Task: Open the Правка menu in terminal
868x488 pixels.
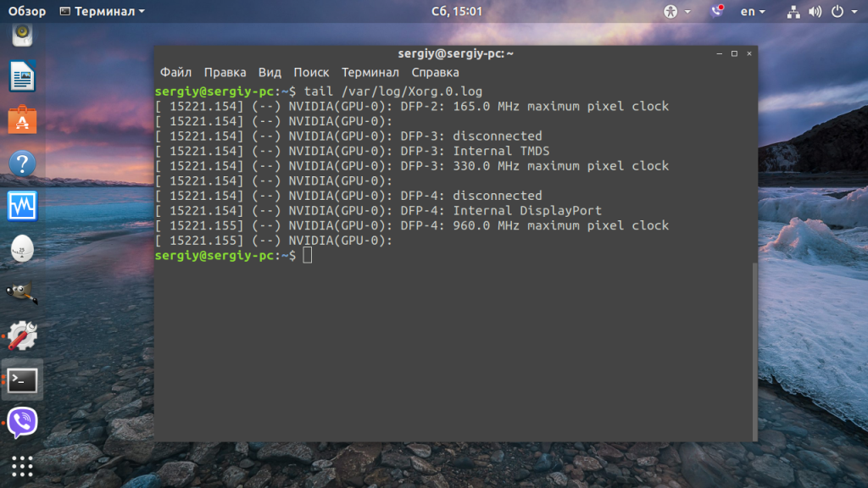Action: (225, 73)
